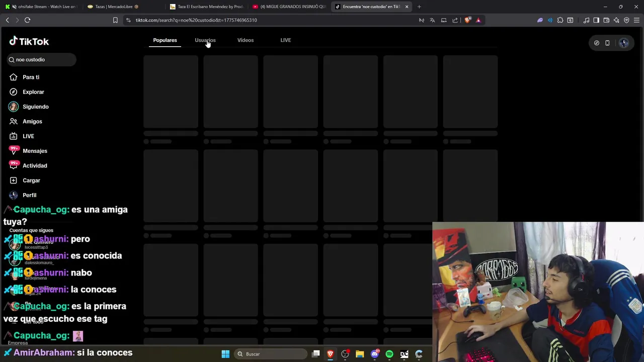The width and height of the screenshot is (644, 362).
Task: Open LIVE from the sidebar
Action: [x=22, y=136]
